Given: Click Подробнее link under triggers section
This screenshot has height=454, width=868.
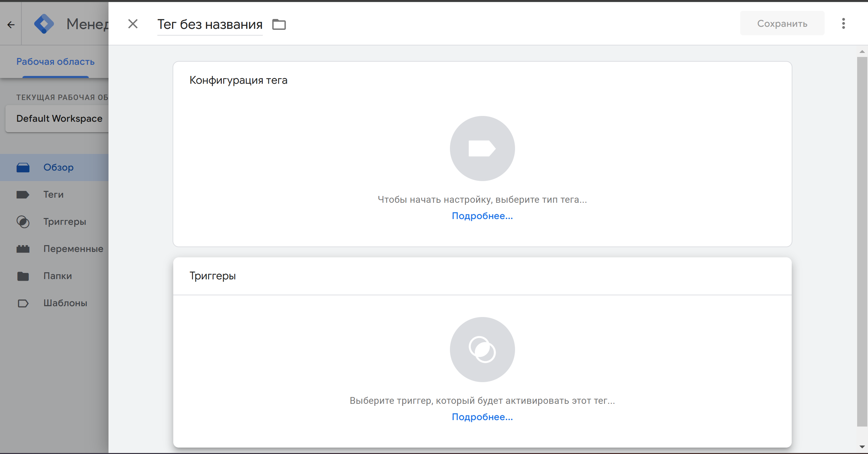Looking at the screenshot, I should pyautogui.click(x=482, y=417).
